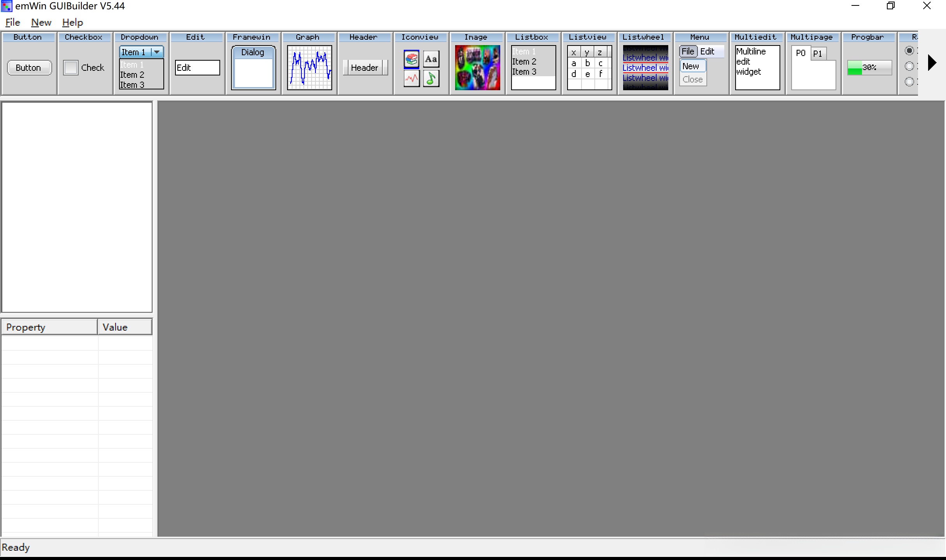946x560 pixels.
Task: Pick the Listwheel widget icon
Action: [x=645, y=68]
